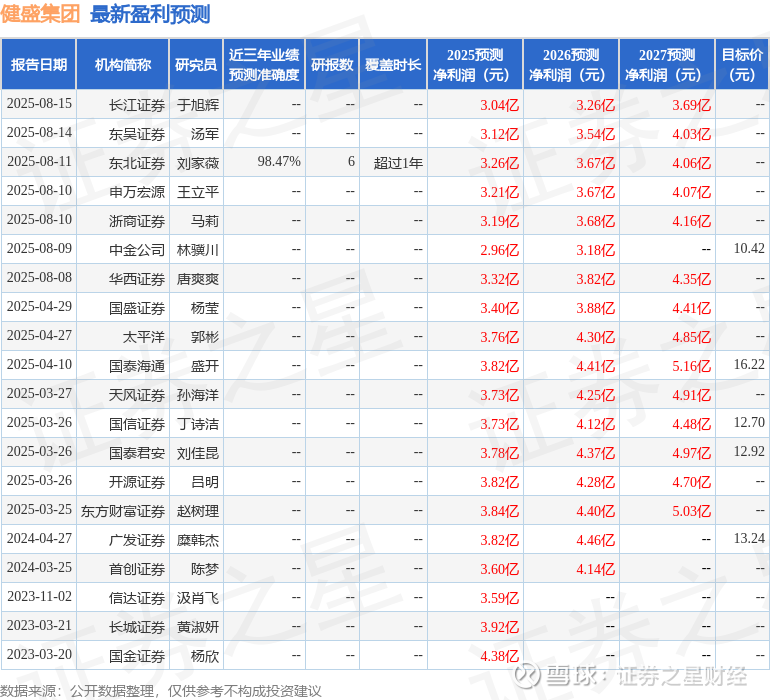The width and height of the screenshot is (770, 700).
Task: Click 2027 profit value 5.03亿
Action: (x=691, y=511)
